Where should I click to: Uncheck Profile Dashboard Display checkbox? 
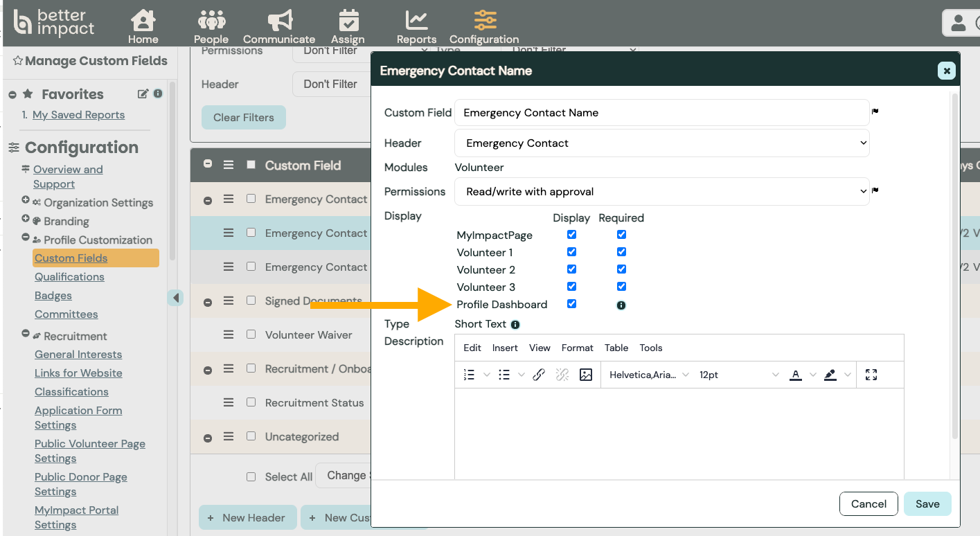click(x=571, y=304)
